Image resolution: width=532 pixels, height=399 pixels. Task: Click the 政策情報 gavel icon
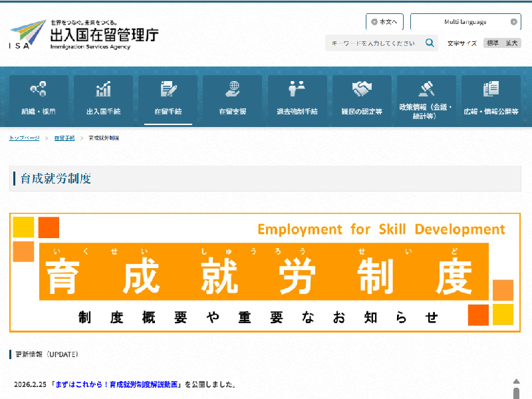pos(426,89)
